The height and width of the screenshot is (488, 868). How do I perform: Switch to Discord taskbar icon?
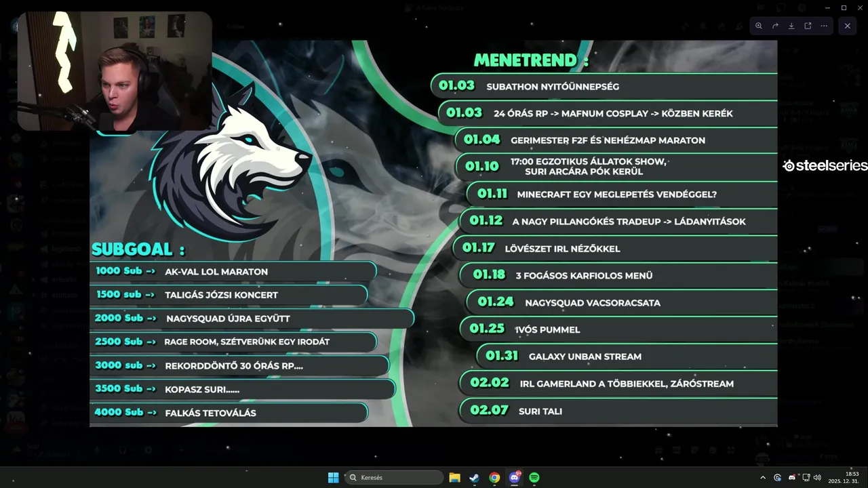[x=514, y=478]
